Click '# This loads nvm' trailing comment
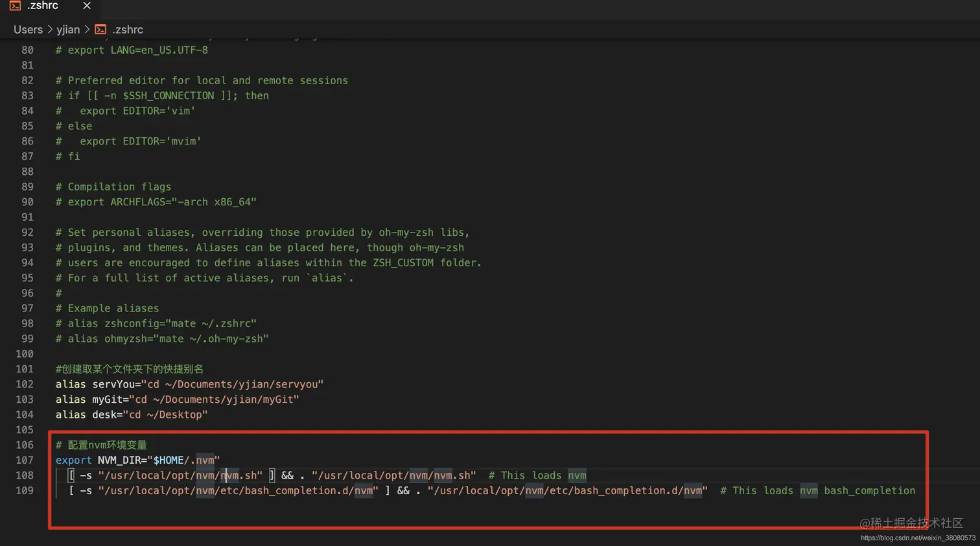The height and width of the screenshot is (546, 980). 537,475
